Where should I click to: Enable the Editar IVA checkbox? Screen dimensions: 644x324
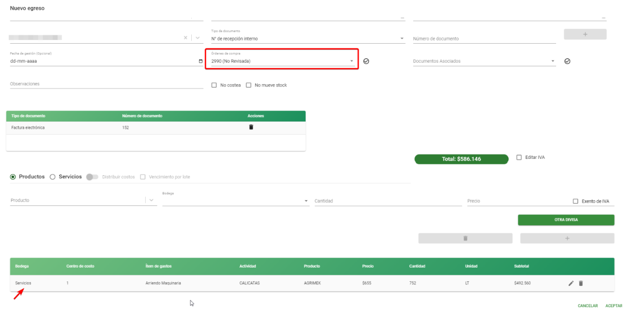point(519,157)
